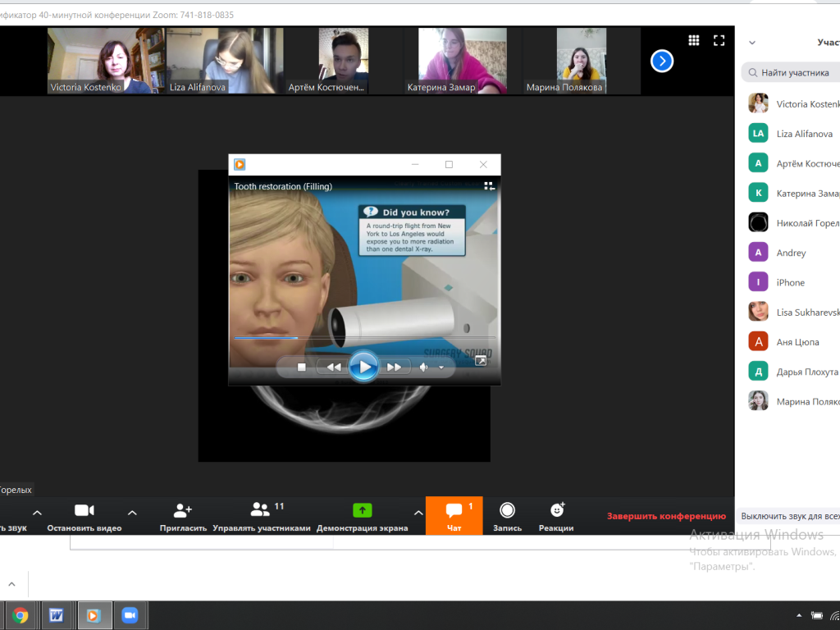Rewind video with previous button
840x630 pixels.
(333, 367)
